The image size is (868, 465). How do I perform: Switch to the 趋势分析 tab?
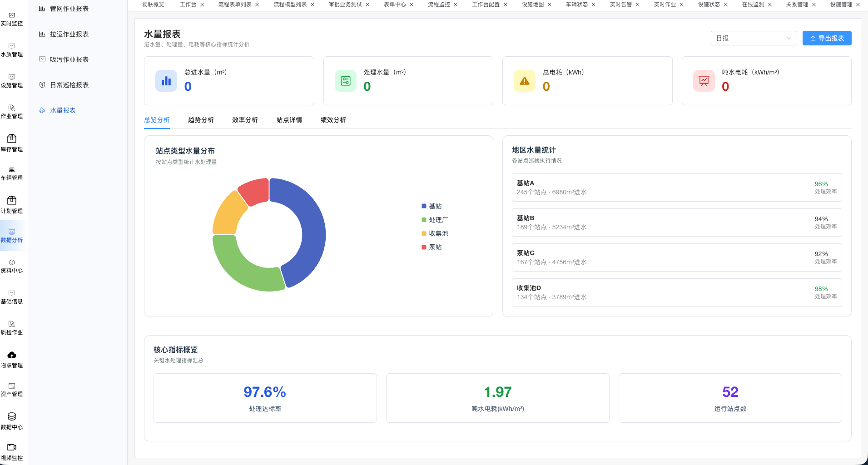tap(201, 120)
